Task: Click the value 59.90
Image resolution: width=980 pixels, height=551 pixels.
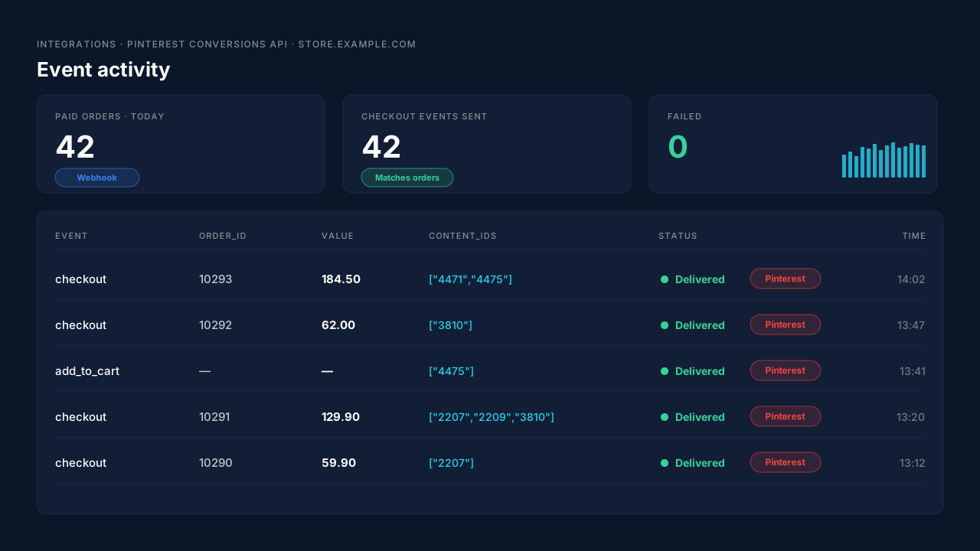Action: (x=338, y=463)
